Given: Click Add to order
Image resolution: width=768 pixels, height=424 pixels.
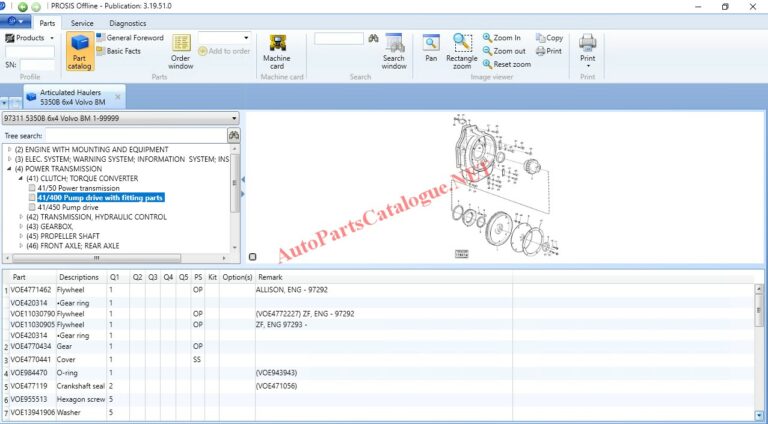Looking at the screenshot, I should pyautogui.click(x=224, y=51).
